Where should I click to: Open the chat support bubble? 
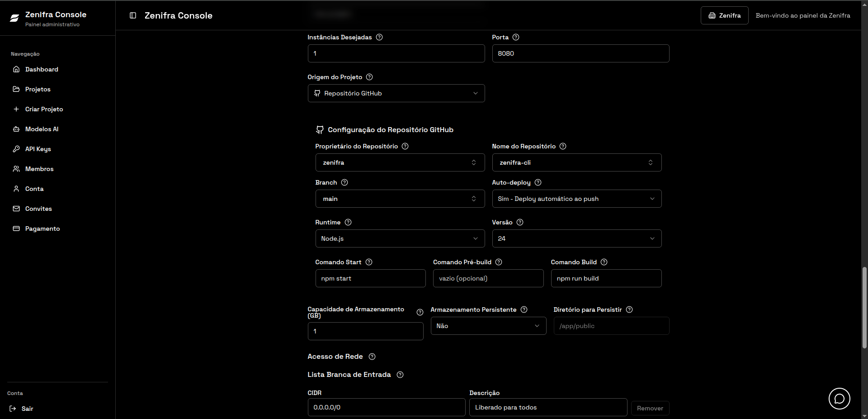tap(839, 399)
